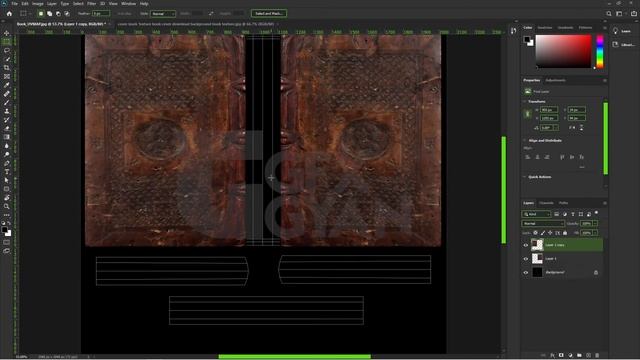Open the Opacity value dropdown arrow

click(595, 223)
